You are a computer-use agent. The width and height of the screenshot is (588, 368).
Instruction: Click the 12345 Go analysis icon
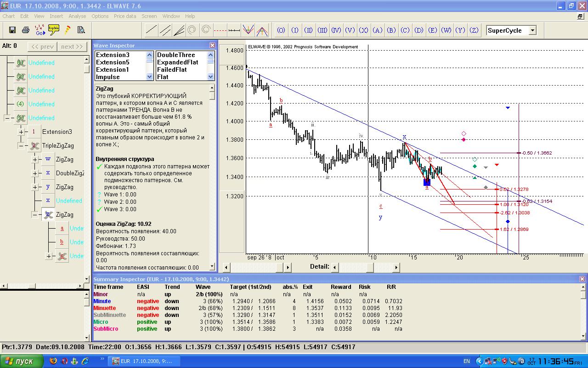[x=40, y=30]
